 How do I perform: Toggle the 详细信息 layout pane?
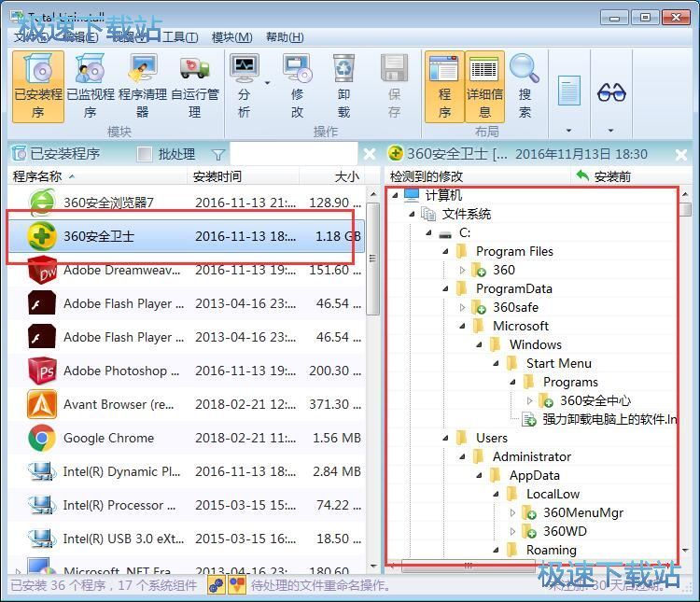click(x=484, y=86)
